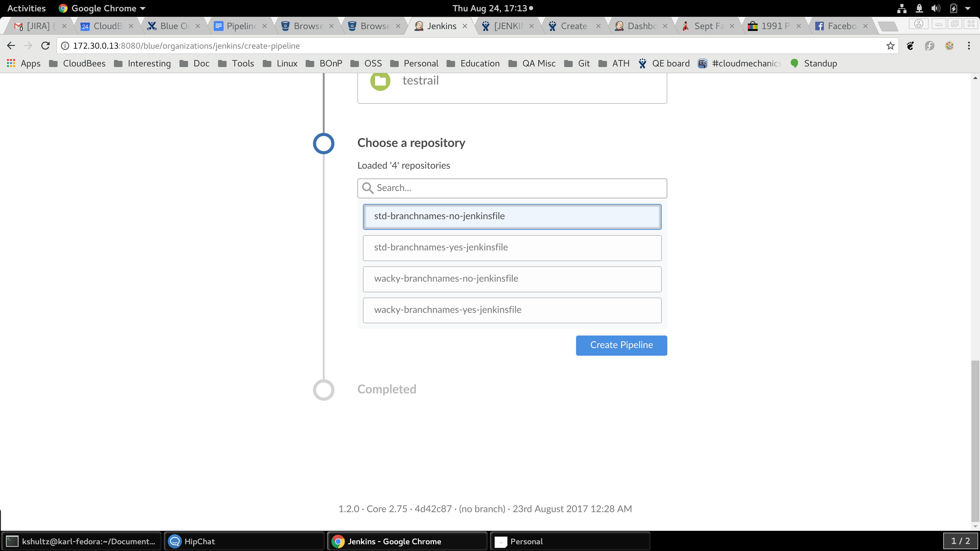The width and height of the screenshot is (980, 551).
Task: Select wacky-branchnames-yes-jenkinsfile repository
Action: 512,310
